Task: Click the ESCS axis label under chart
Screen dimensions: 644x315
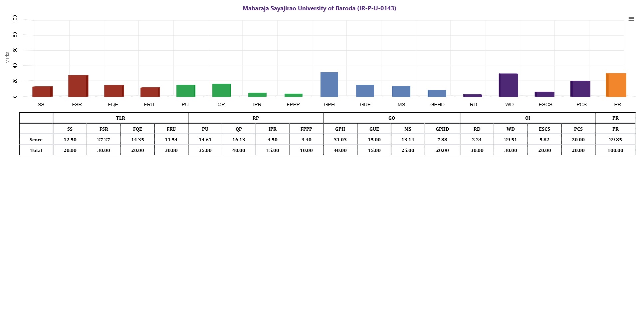Action: [x=545, y=105]
